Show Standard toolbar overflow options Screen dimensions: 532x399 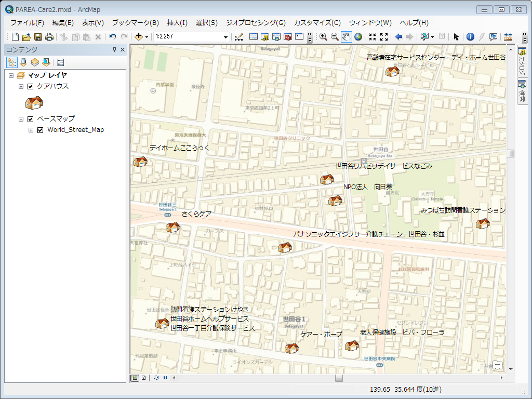click(310, 37)
